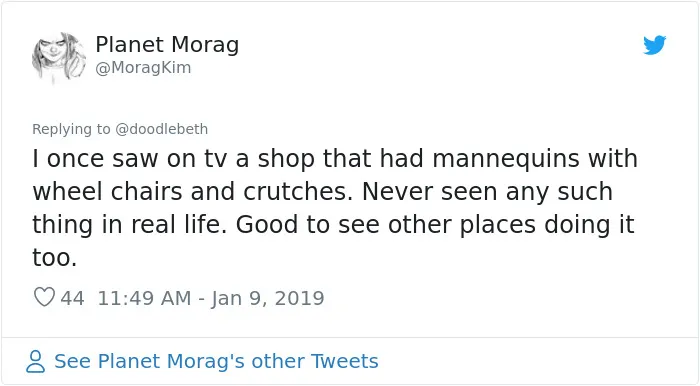Viewport: 700px width, 386px height.
Task: Like the tweet with the heart icon
Action: pyautogui.click(x=44, y=297)
